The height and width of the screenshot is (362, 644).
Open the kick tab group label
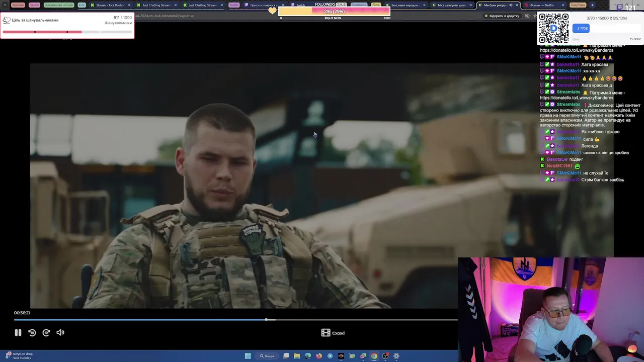tap(82, 5)
